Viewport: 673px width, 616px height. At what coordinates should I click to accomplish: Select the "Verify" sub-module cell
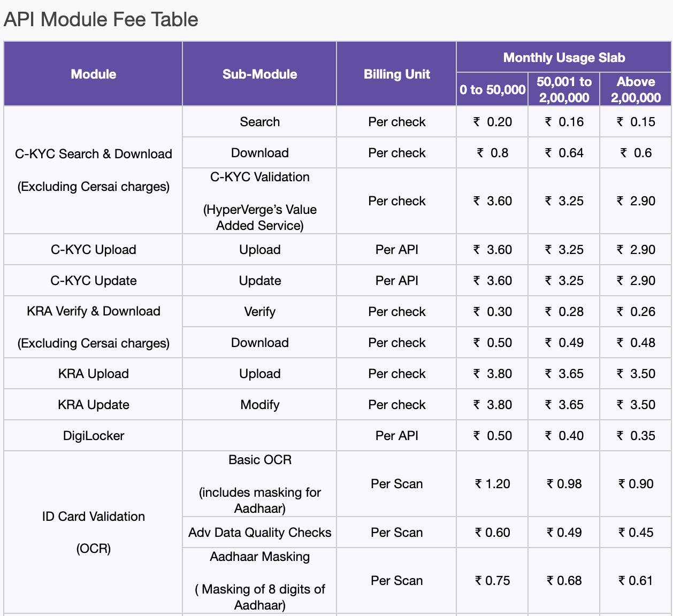[x=259, y=312]
